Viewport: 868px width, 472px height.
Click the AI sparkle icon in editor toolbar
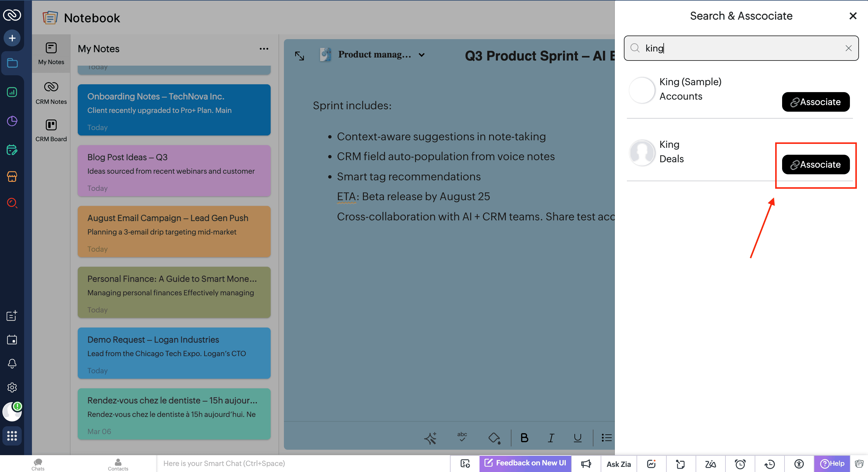pyautogui.click(x=430, y=438)
